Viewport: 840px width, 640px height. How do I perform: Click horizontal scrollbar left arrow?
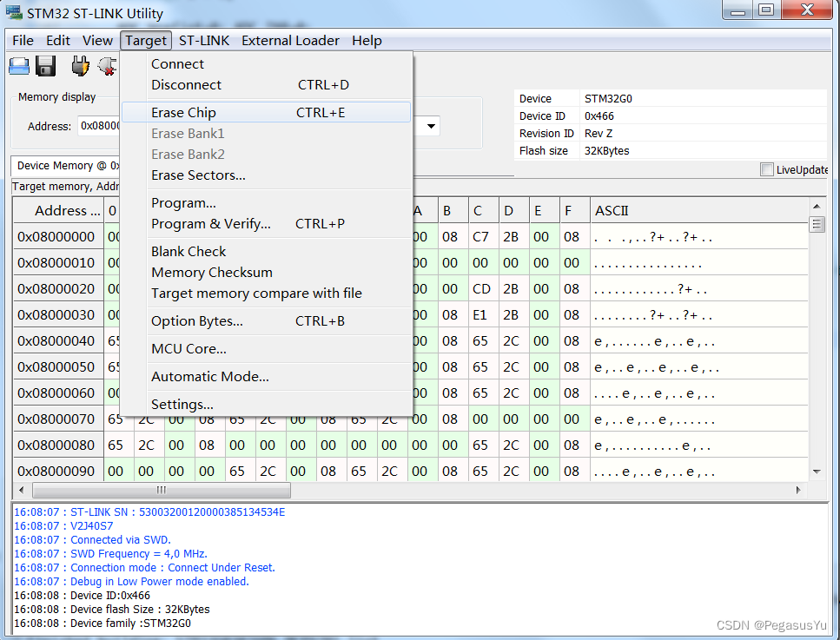click(22, 490)
